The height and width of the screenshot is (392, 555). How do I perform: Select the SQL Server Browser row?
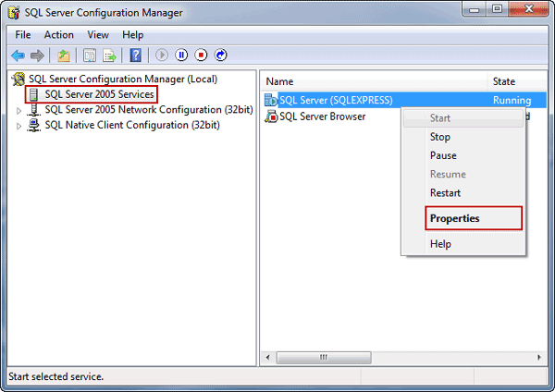point(322,116)
